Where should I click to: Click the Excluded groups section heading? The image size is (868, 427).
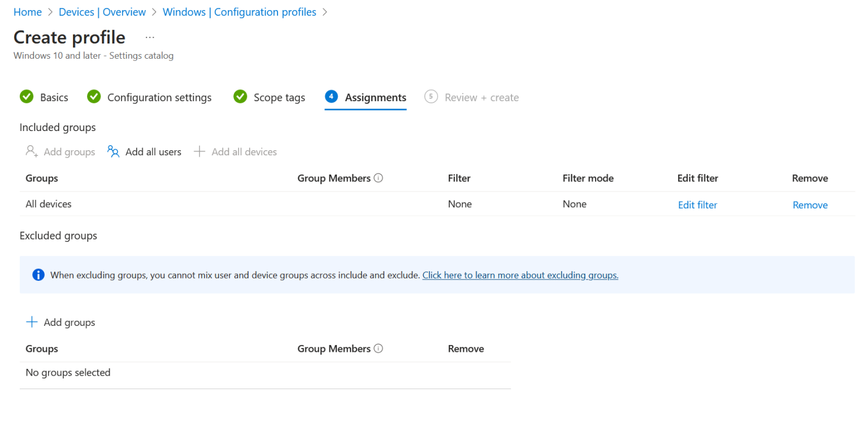tap(58, 236)
